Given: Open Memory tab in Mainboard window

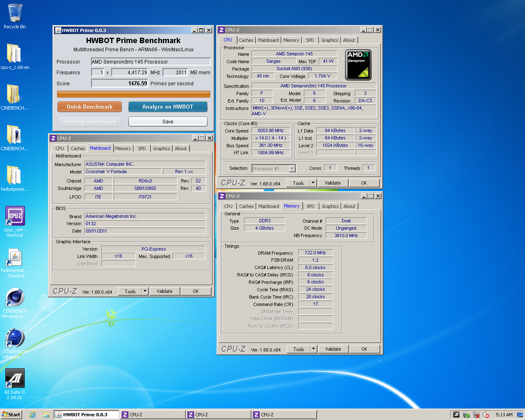Looking at the screenshot, I should [123, 148].
